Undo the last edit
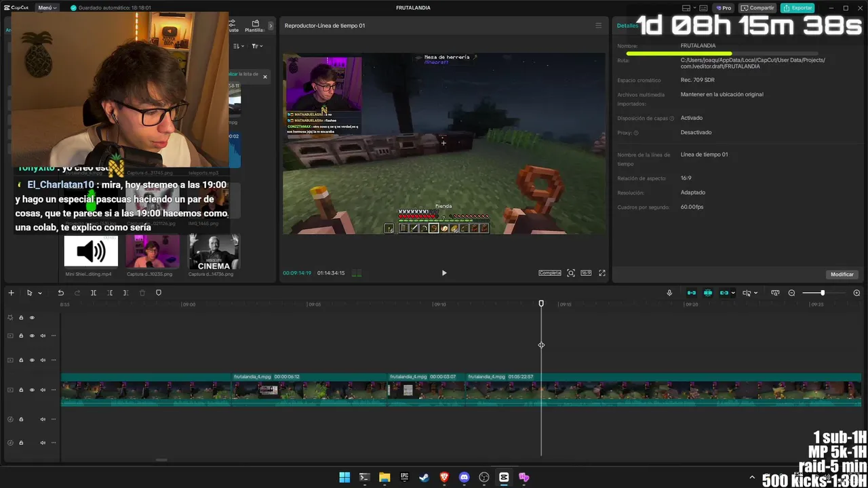The width and height of the screenshot is (868, 488). click(61, 293)
